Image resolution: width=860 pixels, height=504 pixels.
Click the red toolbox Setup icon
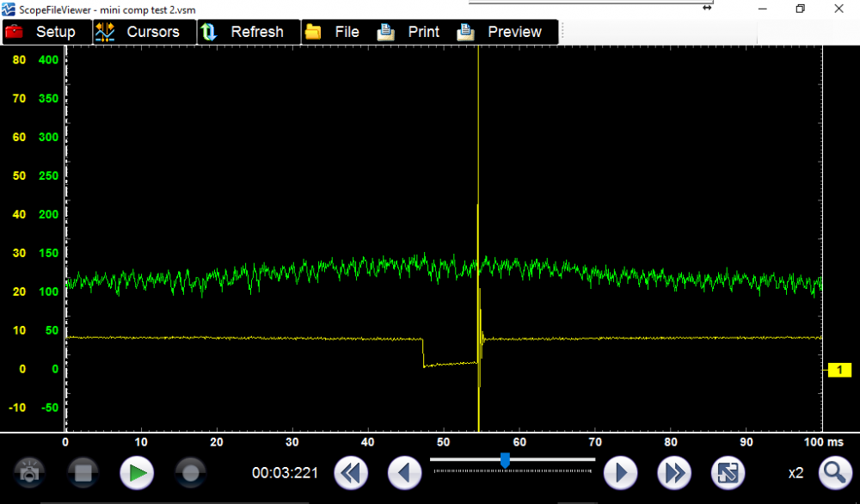click(14, 32)
